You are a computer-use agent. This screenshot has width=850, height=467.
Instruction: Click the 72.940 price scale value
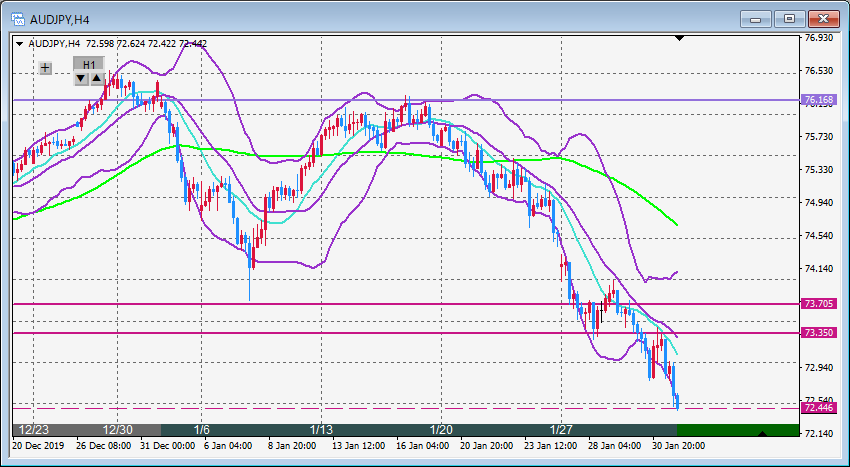tap(819, 368)
